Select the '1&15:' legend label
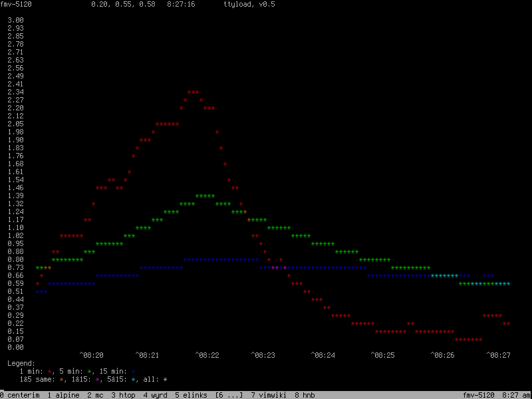 pyautogui.click(x=81, y=380)
